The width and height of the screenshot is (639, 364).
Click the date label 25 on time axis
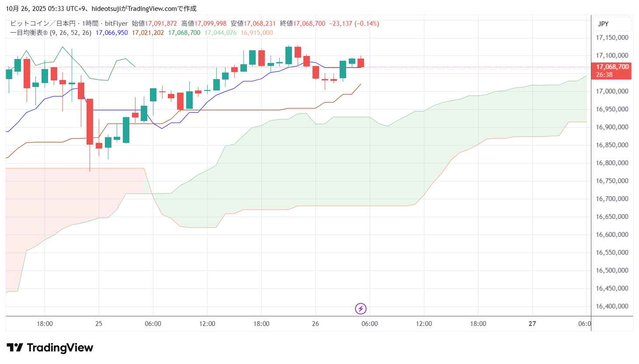(99, 324)
